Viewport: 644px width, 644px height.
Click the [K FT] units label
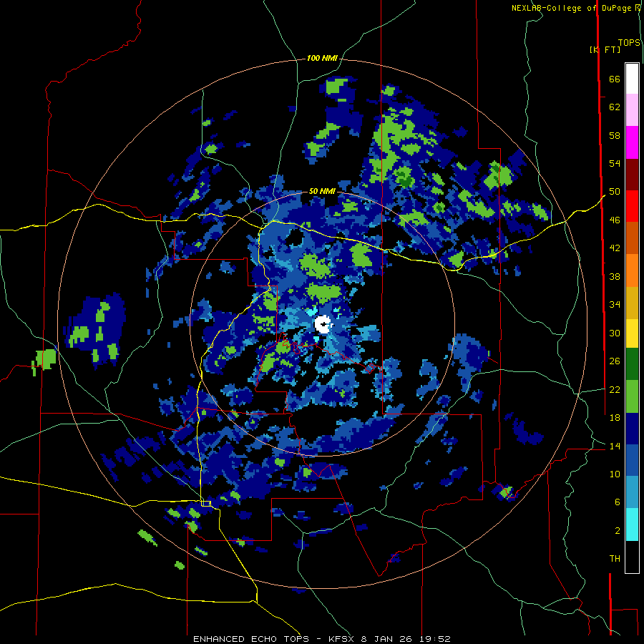pyautogui.click(x=605, y=49)
